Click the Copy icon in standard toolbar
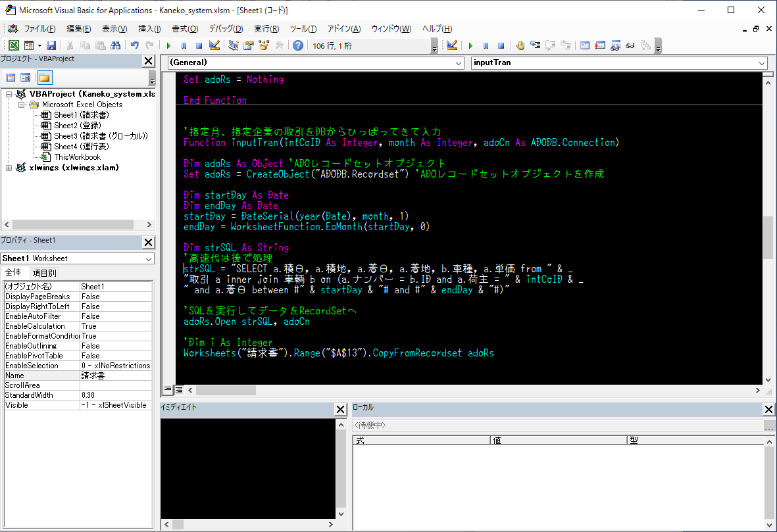 pyautogui.click(x=86, y=45)
